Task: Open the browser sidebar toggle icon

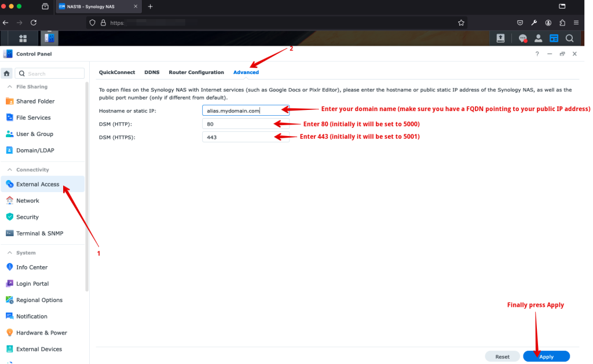Action: pos(562,6)
